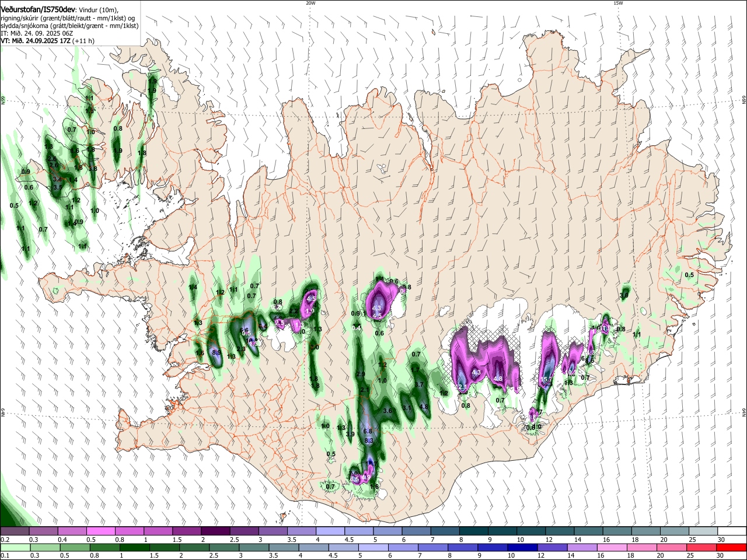Click the pale green rain swatch between 0.1 and 0.3
The height and width of the screenshot is (560, 747).
[x=15, y=547]
